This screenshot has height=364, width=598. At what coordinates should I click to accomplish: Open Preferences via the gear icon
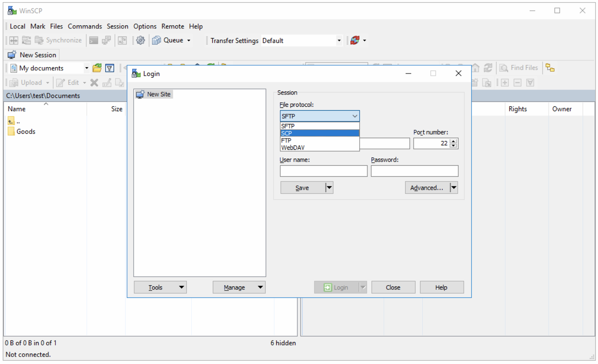(141, 40)
